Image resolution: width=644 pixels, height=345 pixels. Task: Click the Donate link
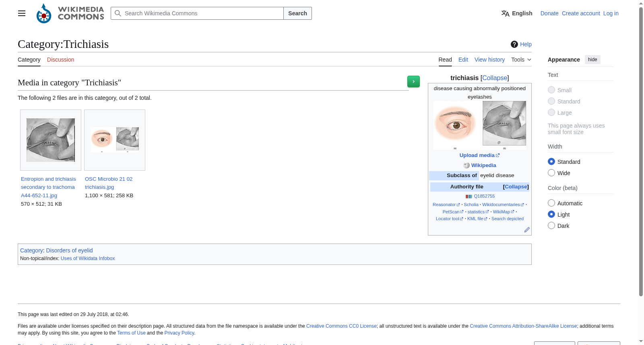[x=549, y=13]
